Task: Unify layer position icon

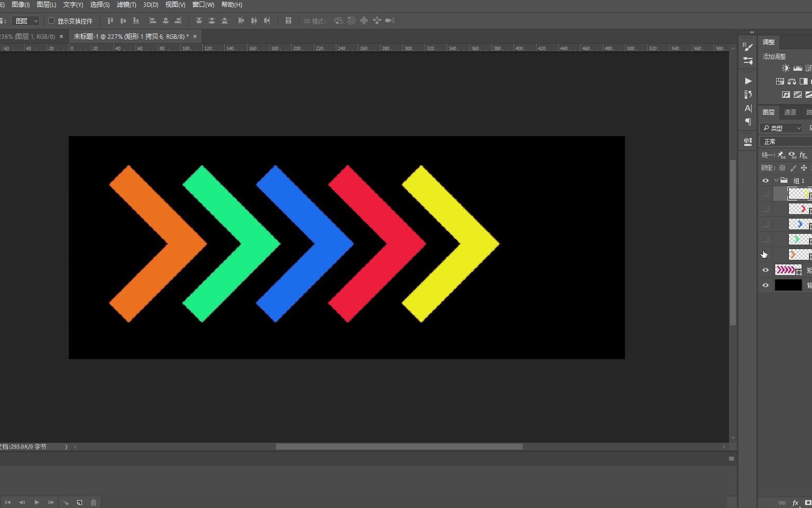Action: pyautogui.click(x=781, y=155)
